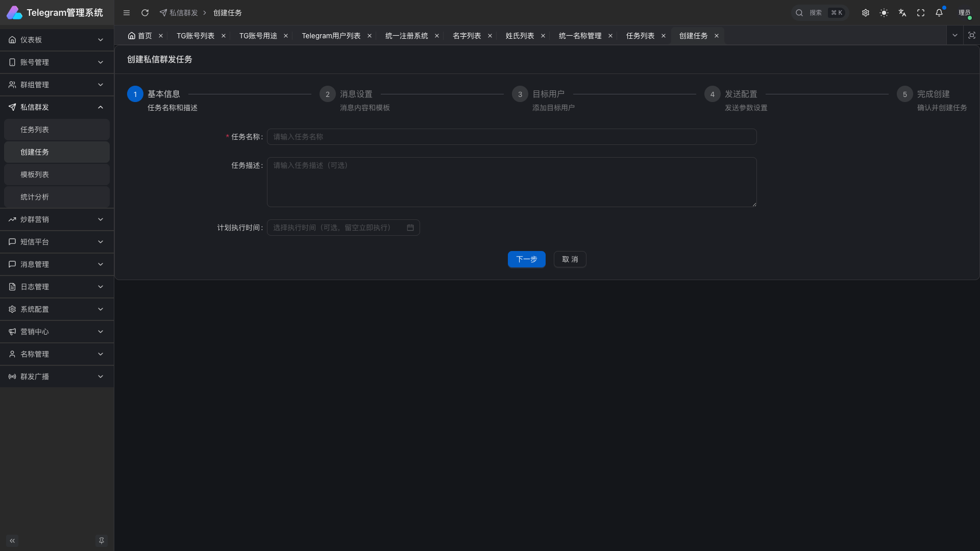Open the settings gear in top bar

[866, 13]
